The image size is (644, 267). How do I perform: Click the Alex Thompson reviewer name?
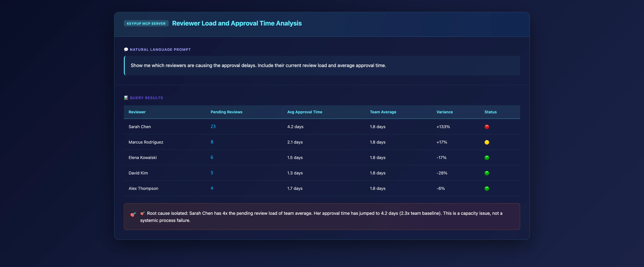click(143, 188)
